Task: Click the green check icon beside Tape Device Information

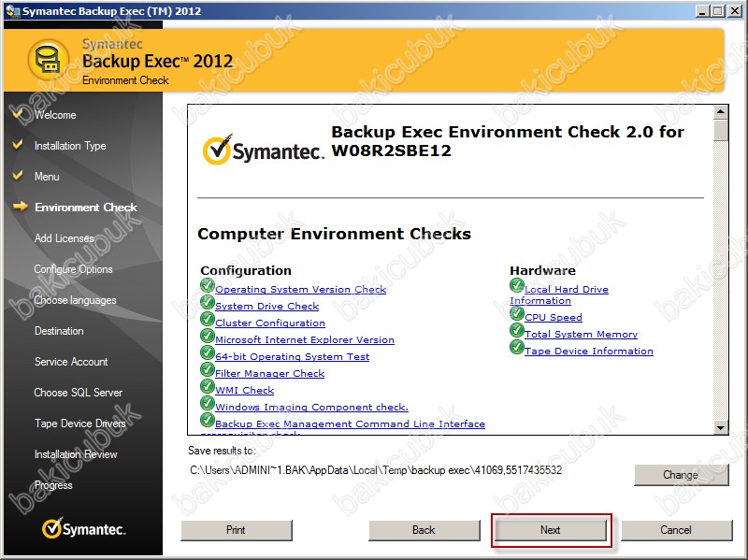Action: pyautogui.click(x=517, y=347)
